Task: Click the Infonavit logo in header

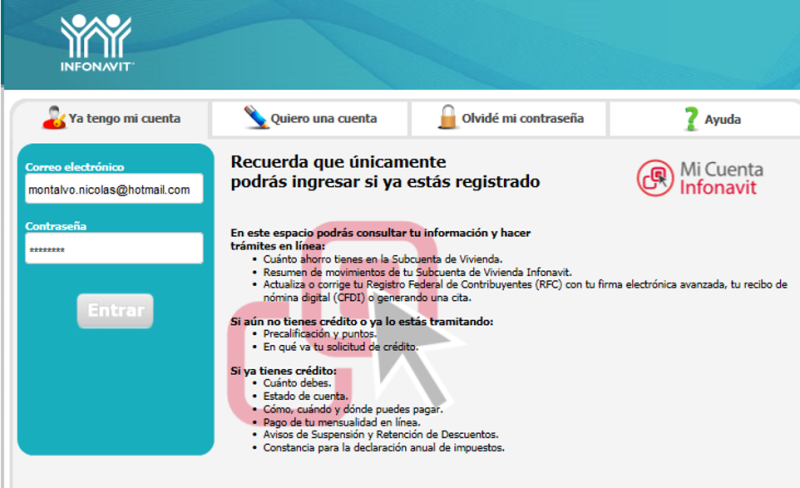Action: click(x=97, y=43)
